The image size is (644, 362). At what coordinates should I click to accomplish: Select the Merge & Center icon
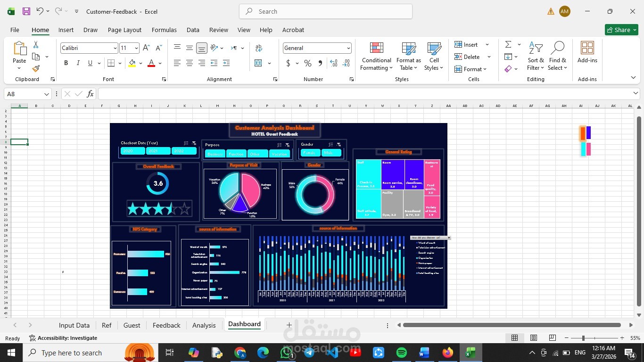coord(258,63)
